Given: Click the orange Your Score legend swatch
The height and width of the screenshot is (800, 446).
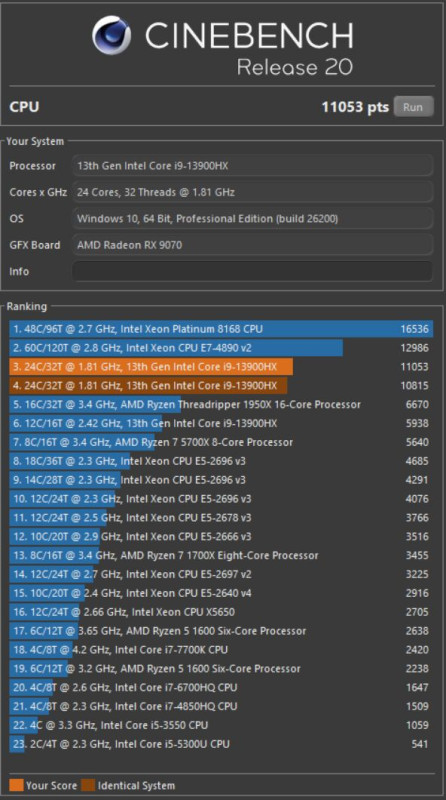Looking at the screenshot, I should coord(16,785).
